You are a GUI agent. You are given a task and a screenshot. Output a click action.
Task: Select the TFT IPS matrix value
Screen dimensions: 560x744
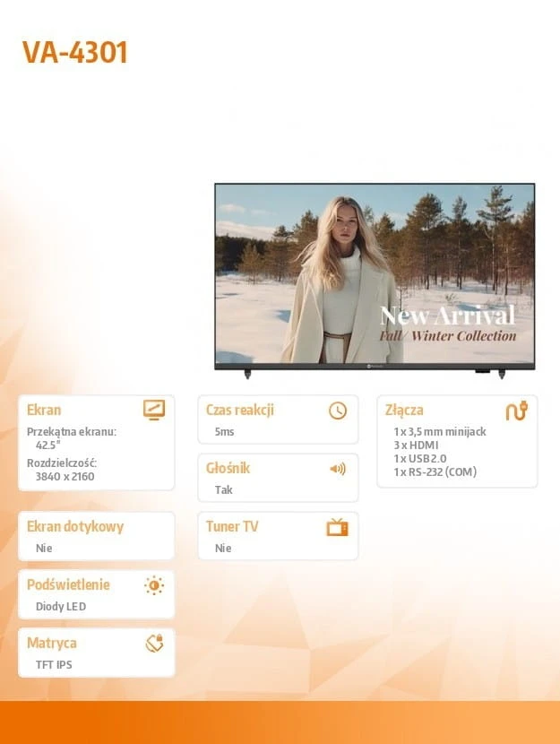pos(54,665)
